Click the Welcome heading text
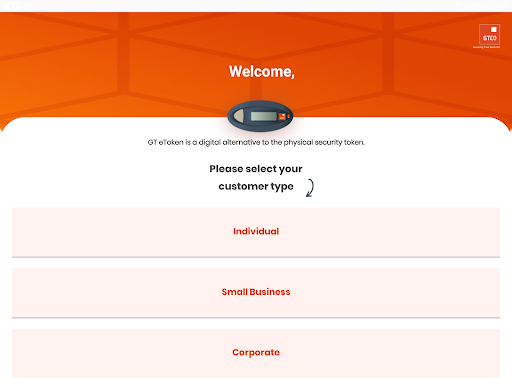 pos(262,72)
